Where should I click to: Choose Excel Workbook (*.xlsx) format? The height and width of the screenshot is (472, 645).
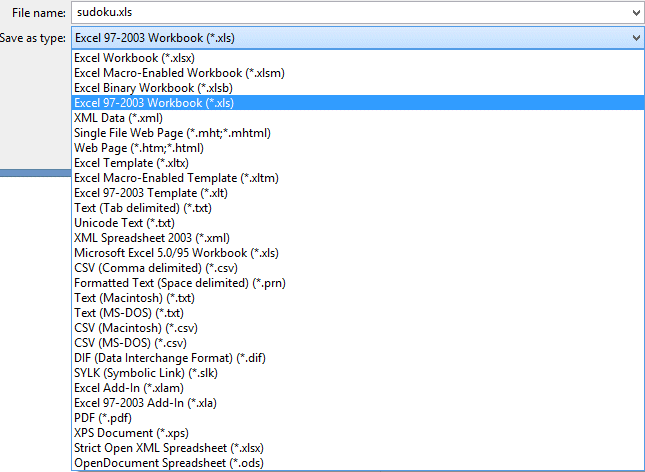point(358,58)
